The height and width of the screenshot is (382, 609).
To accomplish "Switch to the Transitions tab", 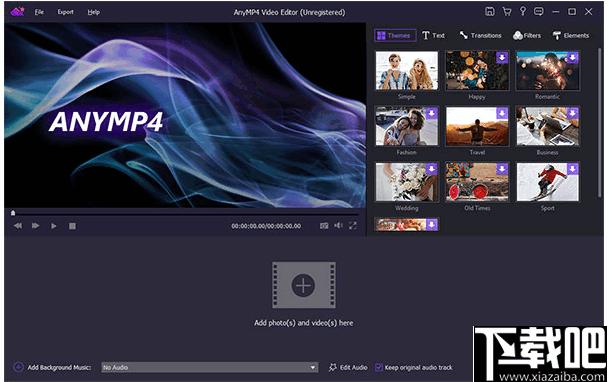I will coord(480,35).
